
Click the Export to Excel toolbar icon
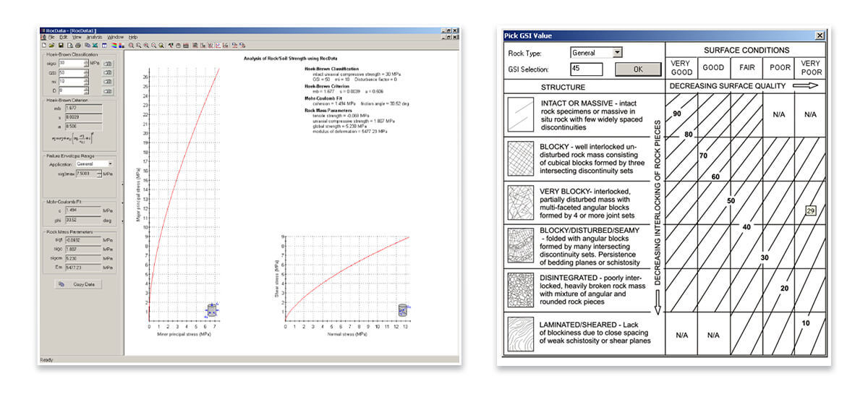pyautogui.click(x=95, y=45)
